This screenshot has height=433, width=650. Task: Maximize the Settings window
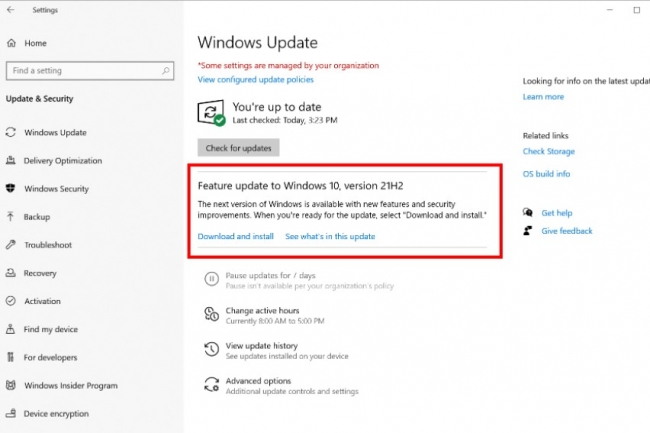coord(637,10)
